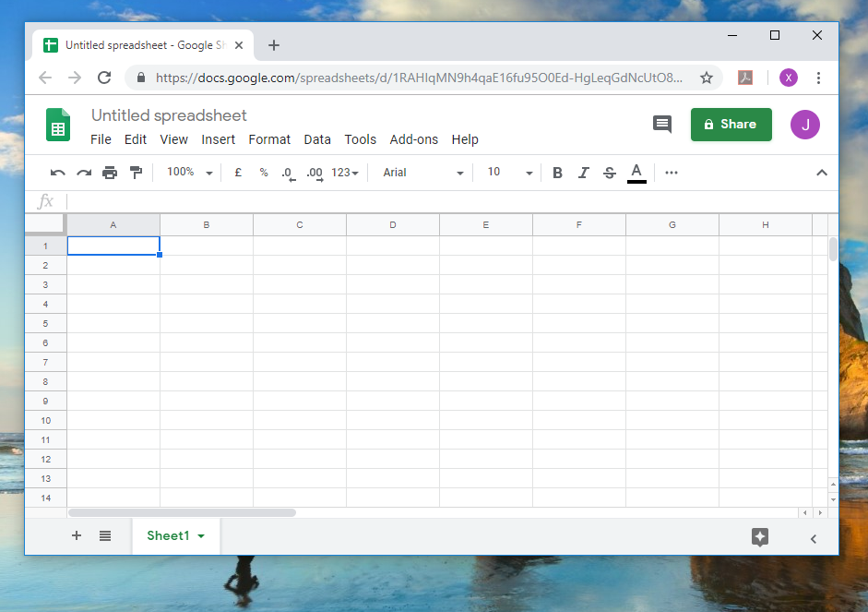Open the Format menu
This screenshot has height=612, width=868.
pyautogui.click(x=269, y=139)
